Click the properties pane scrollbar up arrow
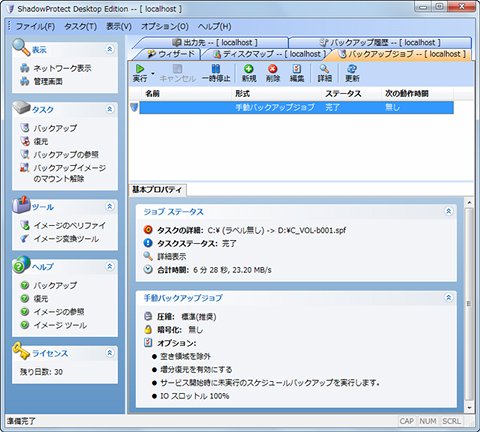Viewport: 480px width, 432px height. (469, 202)
